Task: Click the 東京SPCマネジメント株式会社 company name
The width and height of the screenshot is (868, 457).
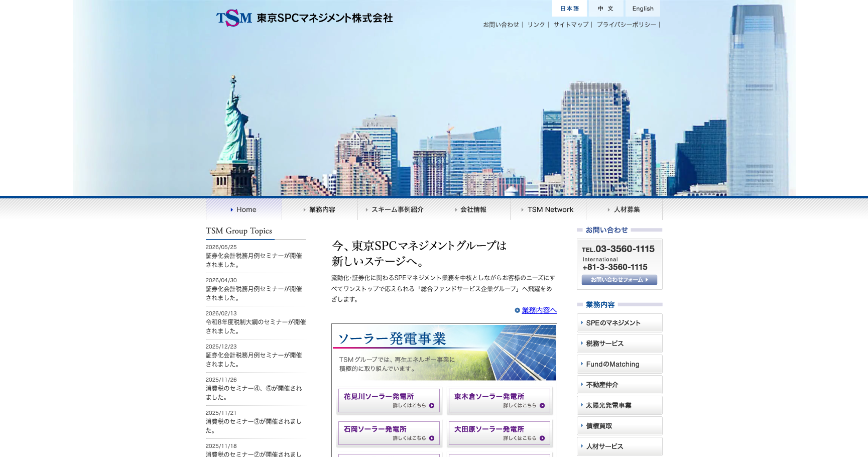Action: (325, 18)
